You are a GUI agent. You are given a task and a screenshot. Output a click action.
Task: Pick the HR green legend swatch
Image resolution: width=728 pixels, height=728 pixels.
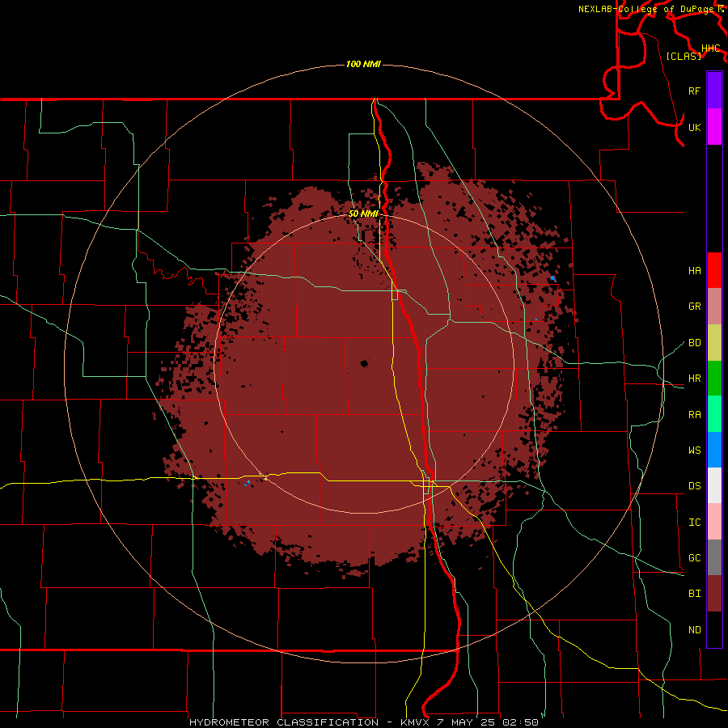714,378
